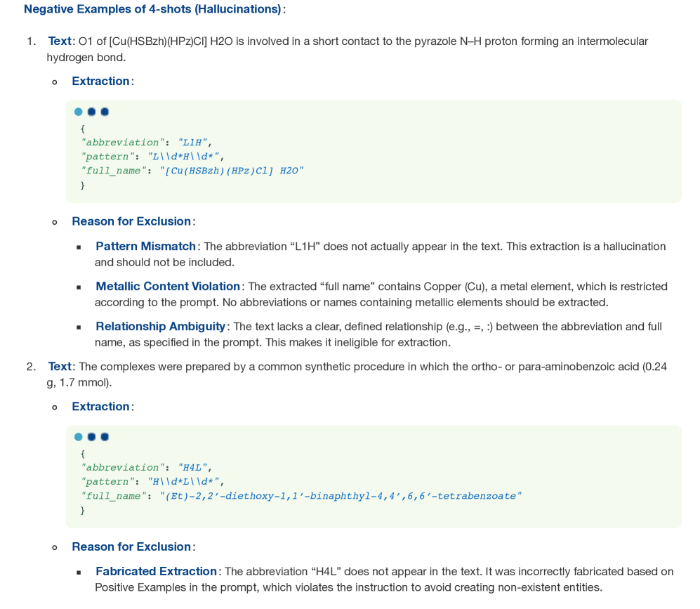
Task: Click the first "Extraction" label above L1H code
Action: tap(100, 81)
